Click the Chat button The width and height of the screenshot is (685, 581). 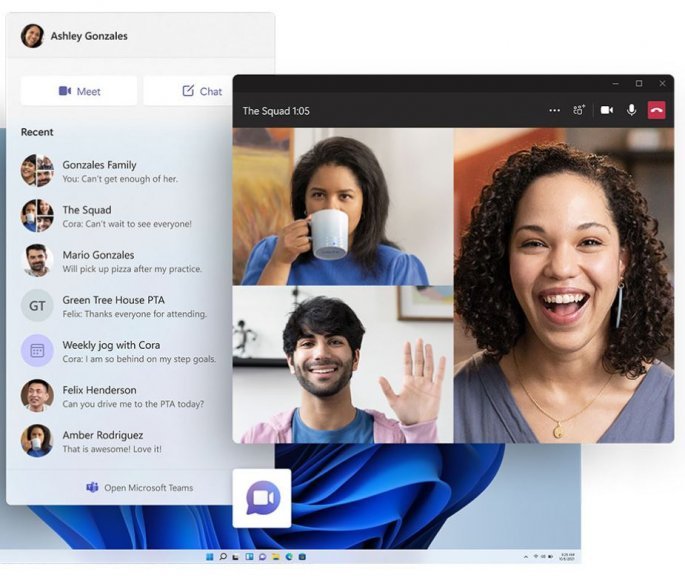[202, 91]
